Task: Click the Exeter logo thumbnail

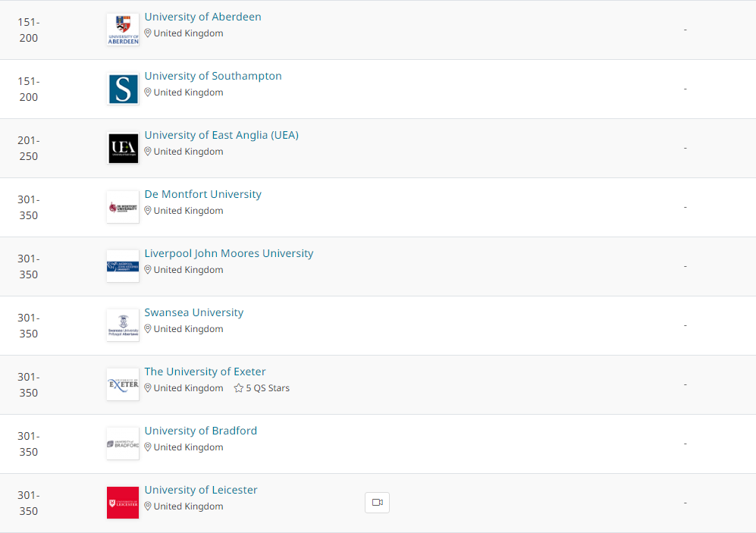Action: pyautogui.click(x=123, y=384)
